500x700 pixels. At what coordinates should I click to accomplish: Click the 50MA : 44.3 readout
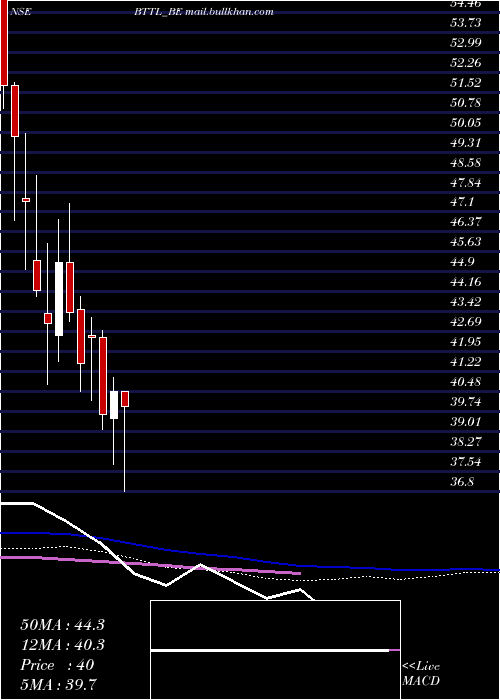point(62,625)
